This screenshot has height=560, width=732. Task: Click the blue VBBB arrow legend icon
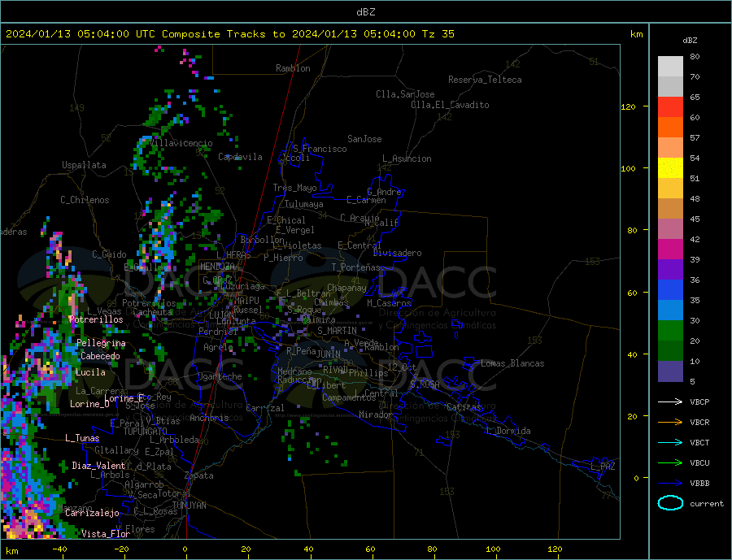pyautogui.click(x=670, y=483)
